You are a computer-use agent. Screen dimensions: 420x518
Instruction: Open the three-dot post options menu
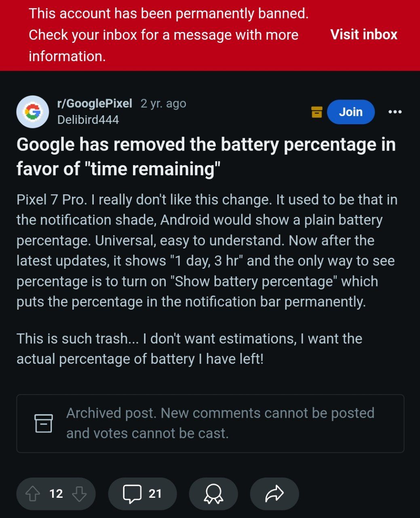395,112
